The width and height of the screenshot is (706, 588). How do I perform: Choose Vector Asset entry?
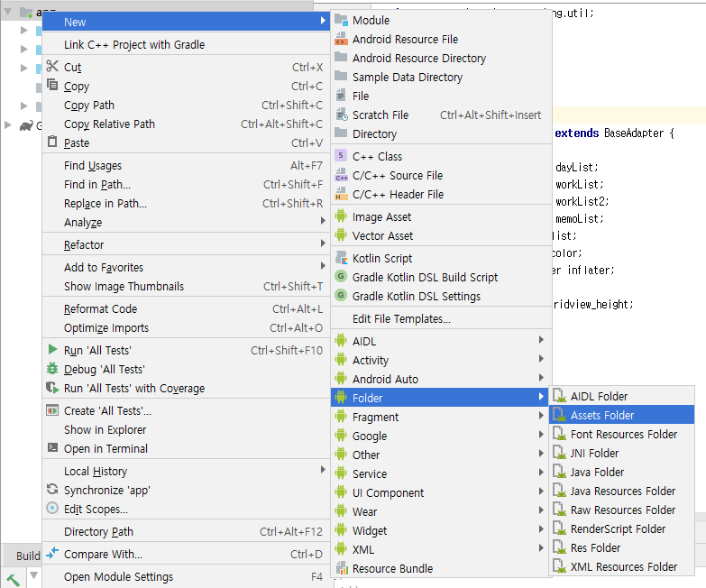point(441,235)
